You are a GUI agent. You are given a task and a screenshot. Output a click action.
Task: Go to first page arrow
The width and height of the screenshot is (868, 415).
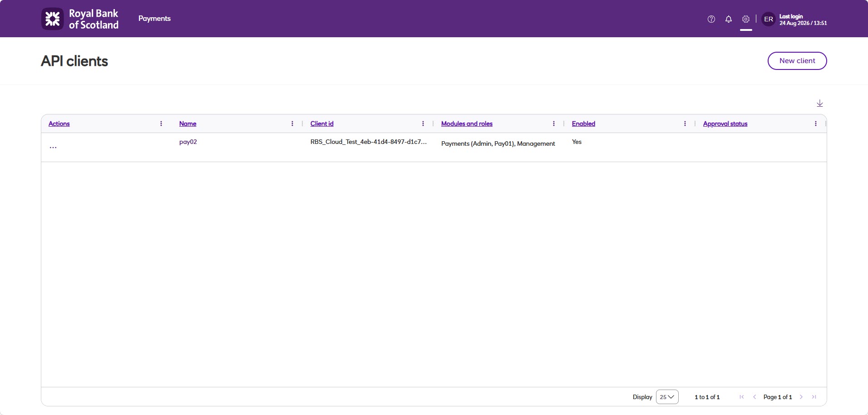coord(742,397)
